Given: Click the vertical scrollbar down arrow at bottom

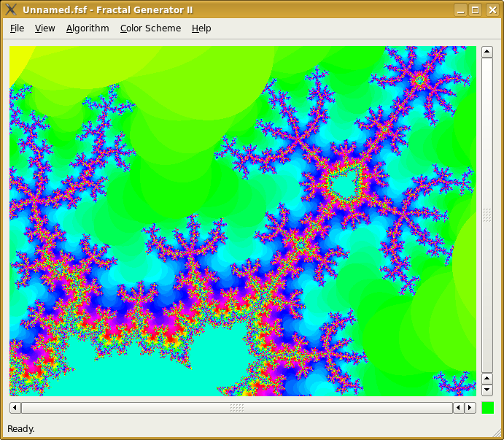Looking at the screenshot, I should click(x=487, y=390).
